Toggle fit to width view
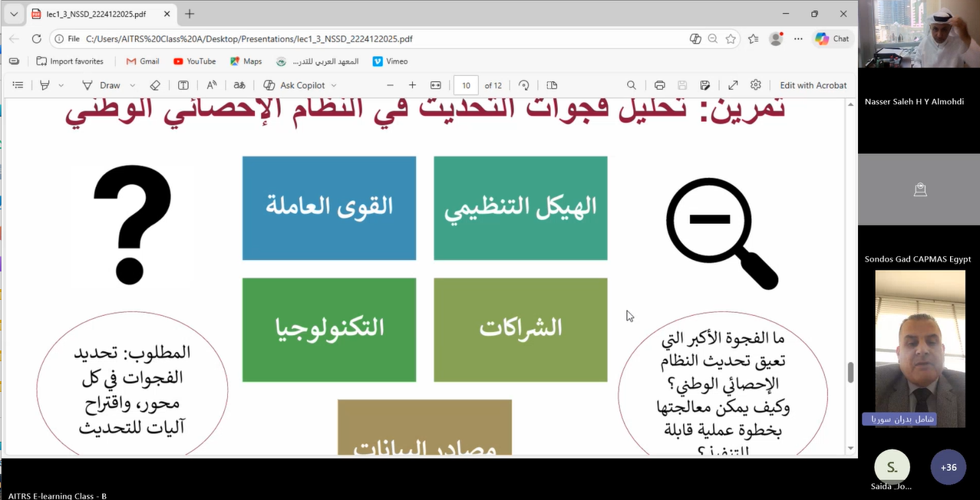980x500 pixels. click(436, 85)
